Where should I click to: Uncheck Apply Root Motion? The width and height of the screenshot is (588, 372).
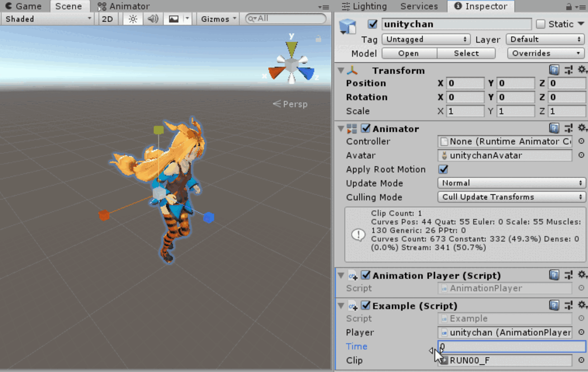pyautogui.click(x=443, y=169)
